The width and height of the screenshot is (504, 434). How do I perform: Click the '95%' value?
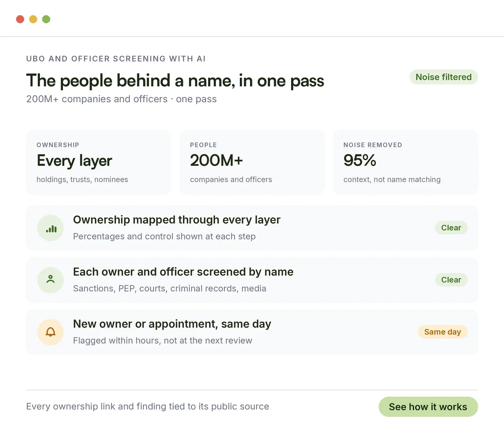point(360,160)
